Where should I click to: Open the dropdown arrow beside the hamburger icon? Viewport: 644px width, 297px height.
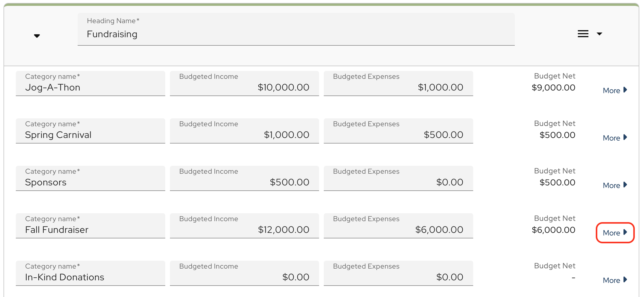[599, 34]
